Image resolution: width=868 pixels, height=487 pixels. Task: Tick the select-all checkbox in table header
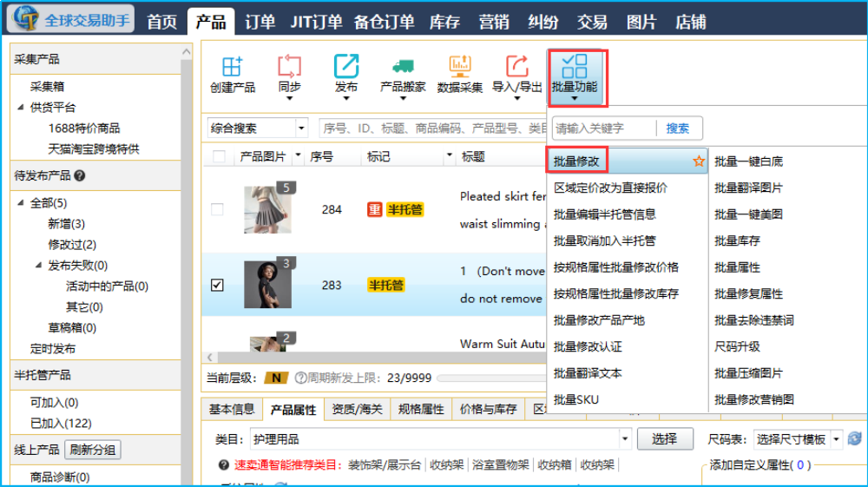(220, 156)
